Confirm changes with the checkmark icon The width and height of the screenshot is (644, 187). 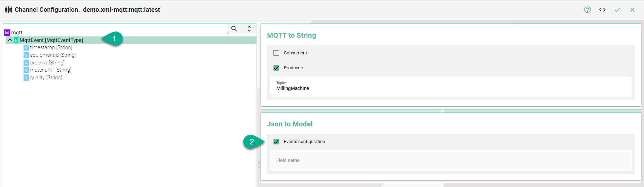[x=617, y=10]
